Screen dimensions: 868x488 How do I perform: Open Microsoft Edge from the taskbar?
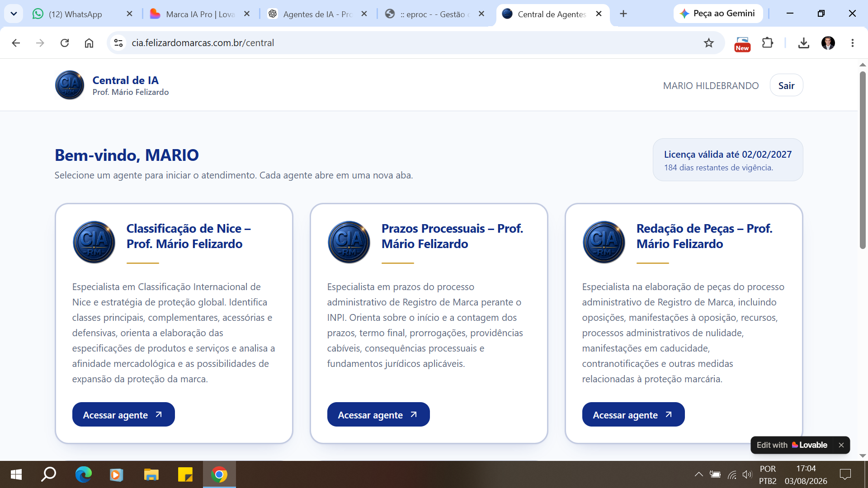[x=83, y=474]
